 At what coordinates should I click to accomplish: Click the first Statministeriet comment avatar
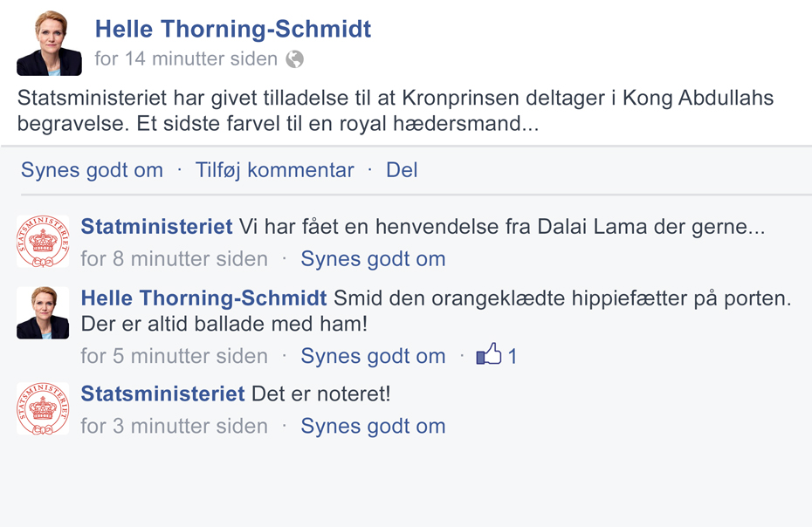click(x=43, y=241)
